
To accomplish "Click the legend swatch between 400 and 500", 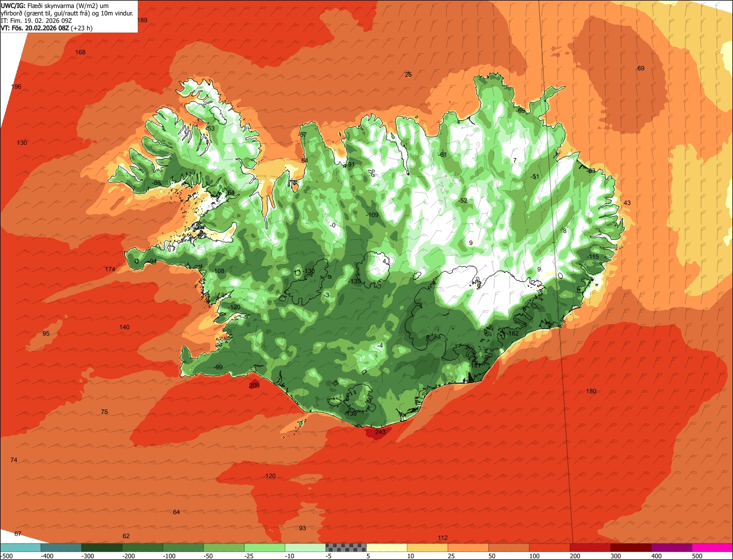I will [671, 547].
